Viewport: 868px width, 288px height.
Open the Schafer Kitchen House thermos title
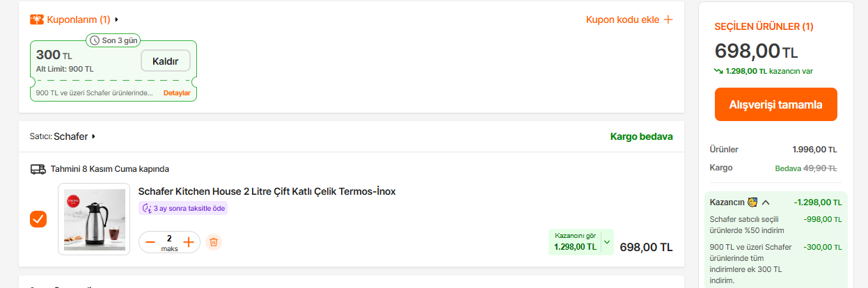pos(267,191)
